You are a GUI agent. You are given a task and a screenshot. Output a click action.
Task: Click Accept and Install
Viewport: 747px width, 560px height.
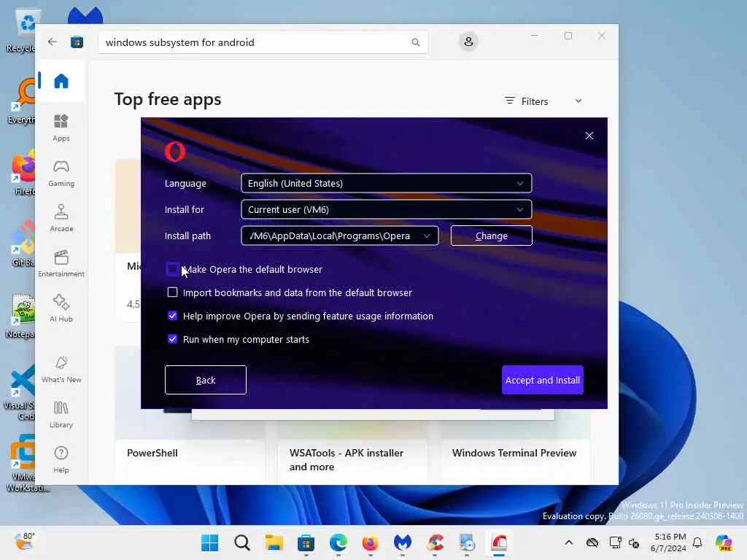(542, 380)
